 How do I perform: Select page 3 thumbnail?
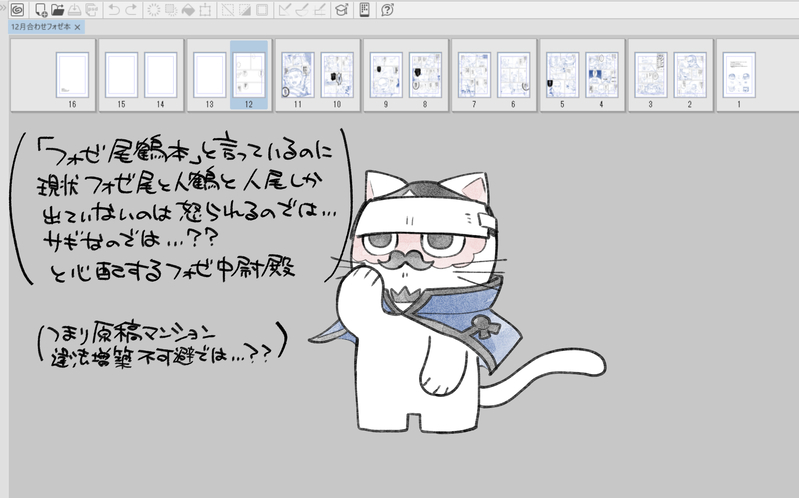(650, 75)
